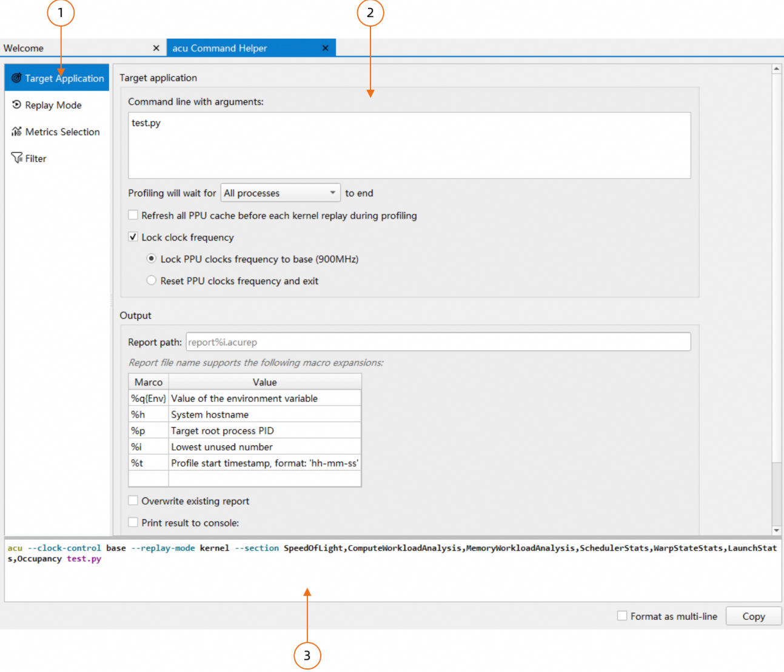Click the scrollbar down arrow
Image resolution: width=784 pixels, height=672 pixels.
point(777,530)
